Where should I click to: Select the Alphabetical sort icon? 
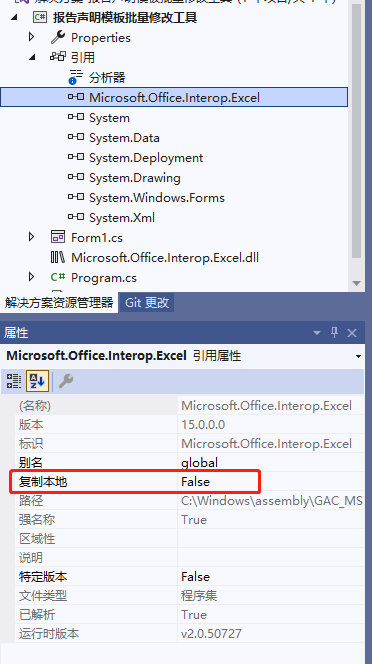coord(37,381)
